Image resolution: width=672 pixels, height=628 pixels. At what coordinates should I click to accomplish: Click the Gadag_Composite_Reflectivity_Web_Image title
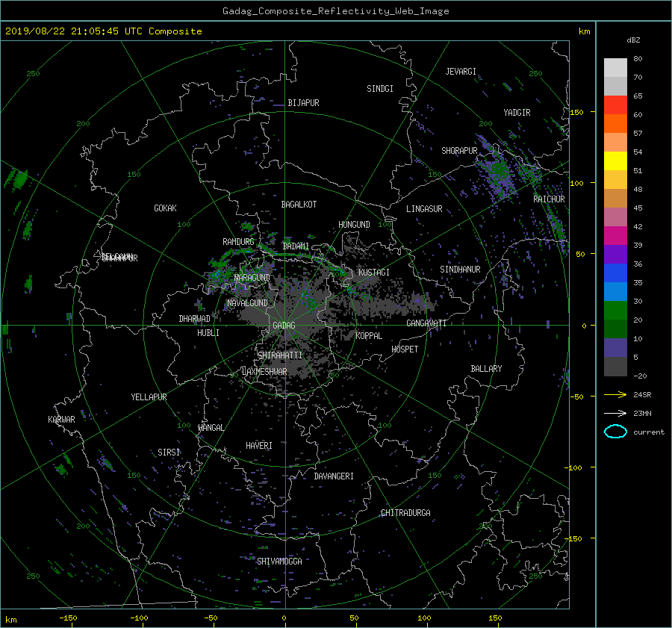pyautogui.click(x=335, y=11)
